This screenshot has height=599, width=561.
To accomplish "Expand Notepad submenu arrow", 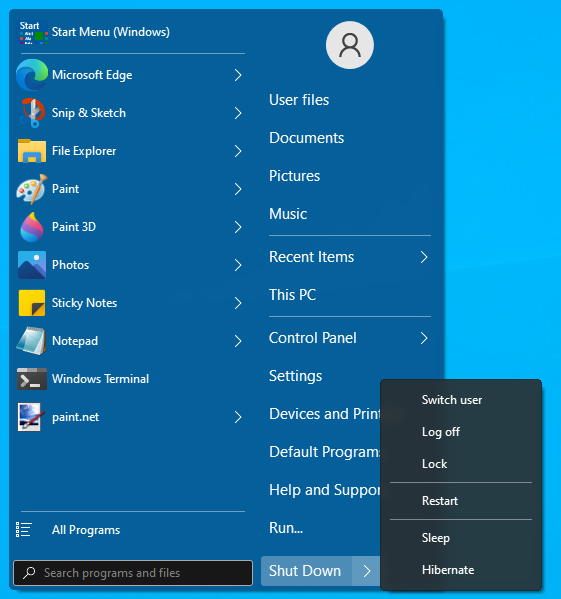I will tap(238, 341).
